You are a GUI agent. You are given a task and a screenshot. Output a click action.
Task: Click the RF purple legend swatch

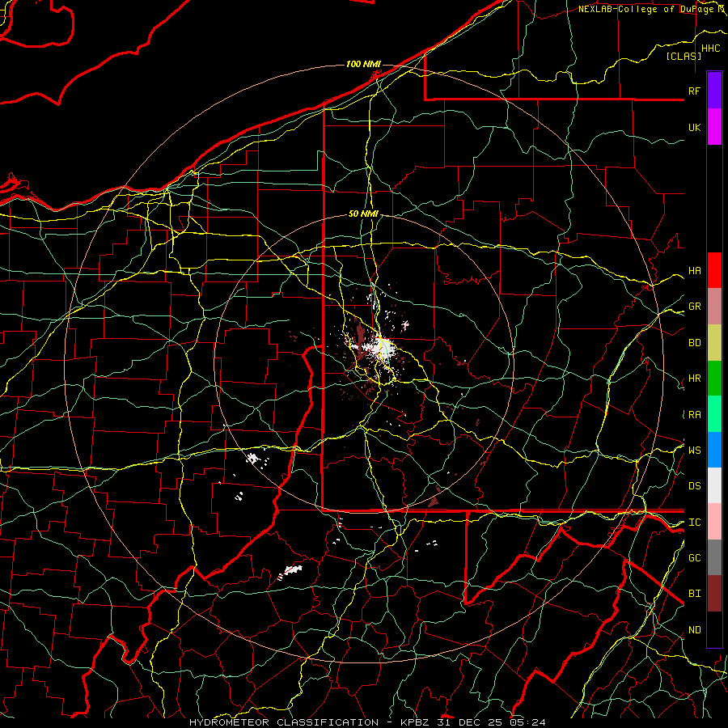click(x=714, y=91)
